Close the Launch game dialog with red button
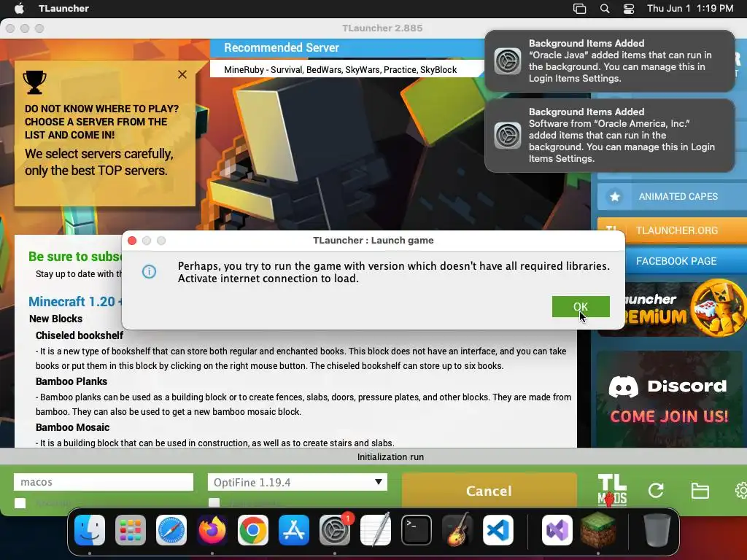Image resolution: width=747 pixels, height=560 pixels. tap(133, 241)
